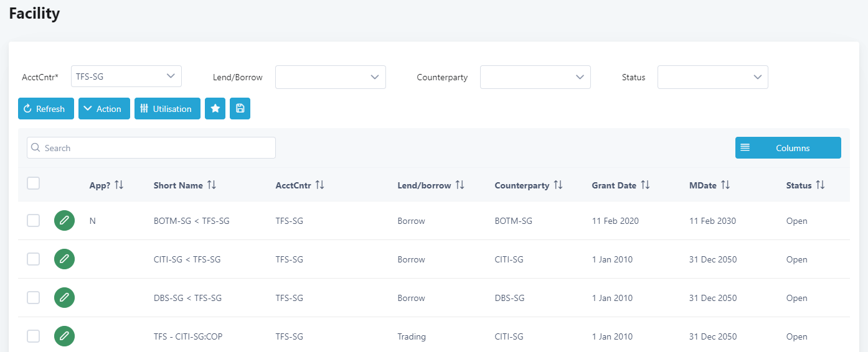Expand the Status filter dropdown
This screenshot has width=868, height=352.
(x=712, y=77)
